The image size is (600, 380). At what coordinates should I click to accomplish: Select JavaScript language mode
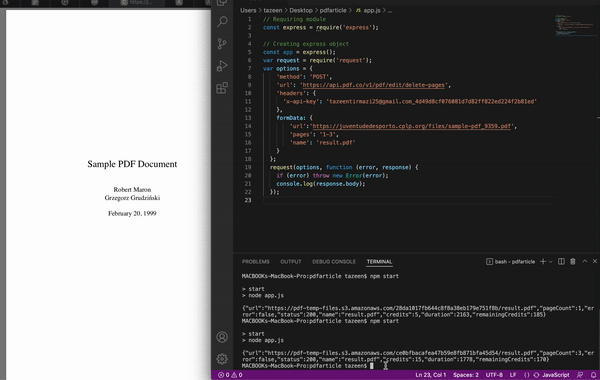(552, 375)
